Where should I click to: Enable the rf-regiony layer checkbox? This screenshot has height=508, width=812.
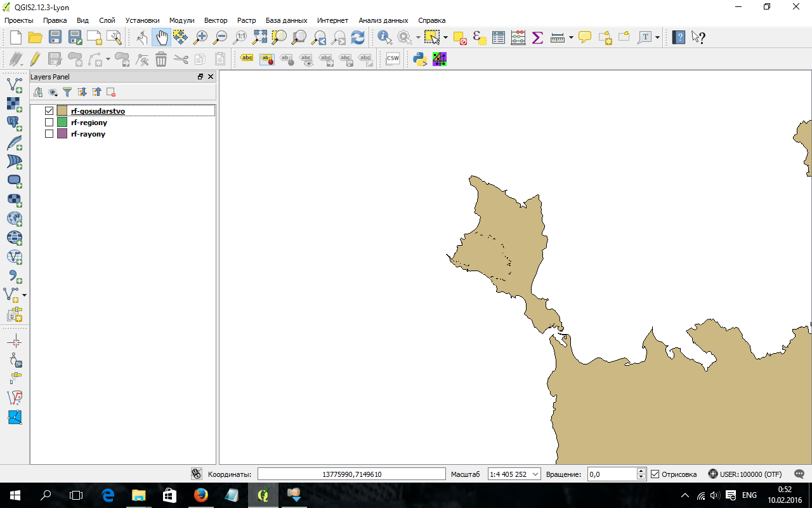coord(49,123)
